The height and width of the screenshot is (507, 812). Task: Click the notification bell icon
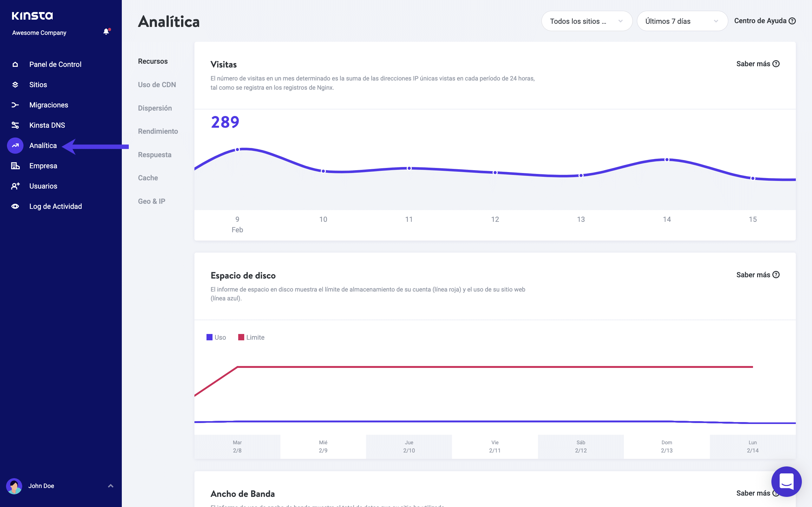[x=106, y=32]
